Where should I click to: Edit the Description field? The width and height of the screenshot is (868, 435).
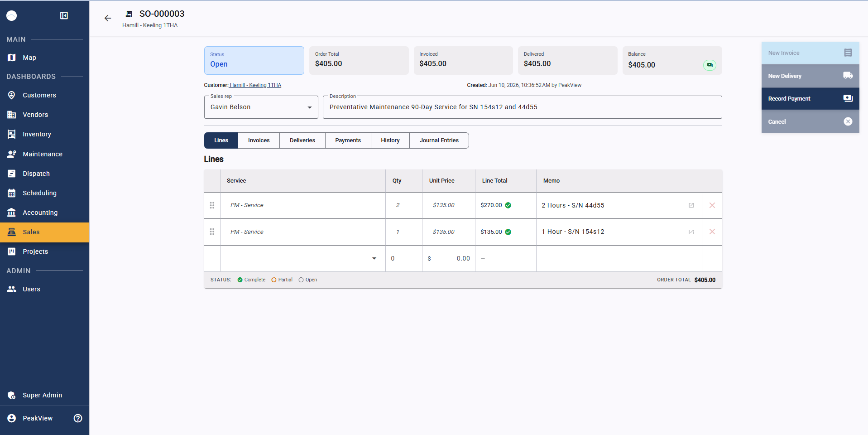click(x=523, y=107)
